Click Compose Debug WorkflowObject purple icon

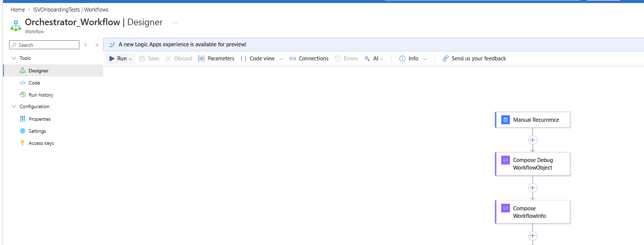coord(505,160)
